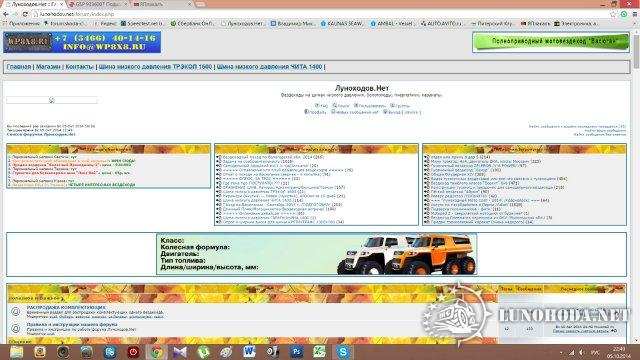Image resolution: width=640 pixels, height=360 pixels.
Task: Click the Chrome icon in the taskbar
Action: click(156, 352)
